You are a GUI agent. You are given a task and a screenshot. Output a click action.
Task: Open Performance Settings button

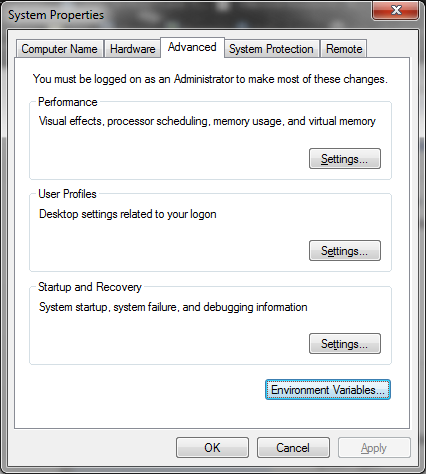pos(345,159)
